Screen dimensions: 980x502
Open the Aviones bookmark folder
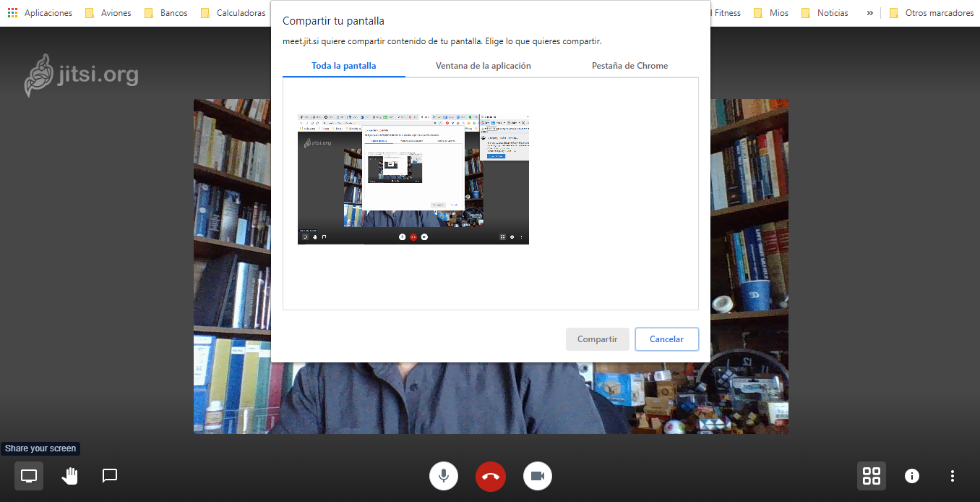click(x=108, y=13)
